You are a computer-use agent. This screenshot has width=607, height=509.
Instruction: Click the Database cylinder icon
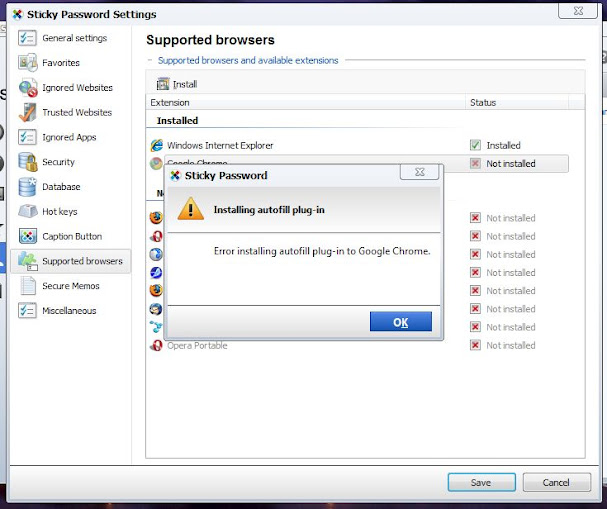coord(27,187)
